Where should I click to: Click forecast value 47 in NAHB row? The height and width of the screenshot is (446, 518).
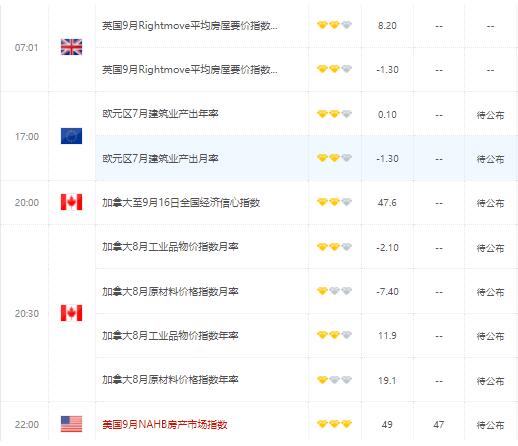(439, 424)
